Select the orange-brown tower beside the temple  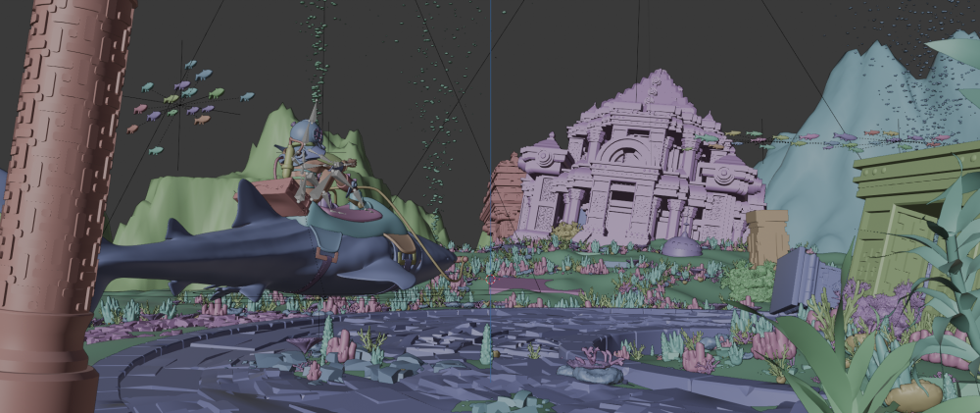pos(503,197)
